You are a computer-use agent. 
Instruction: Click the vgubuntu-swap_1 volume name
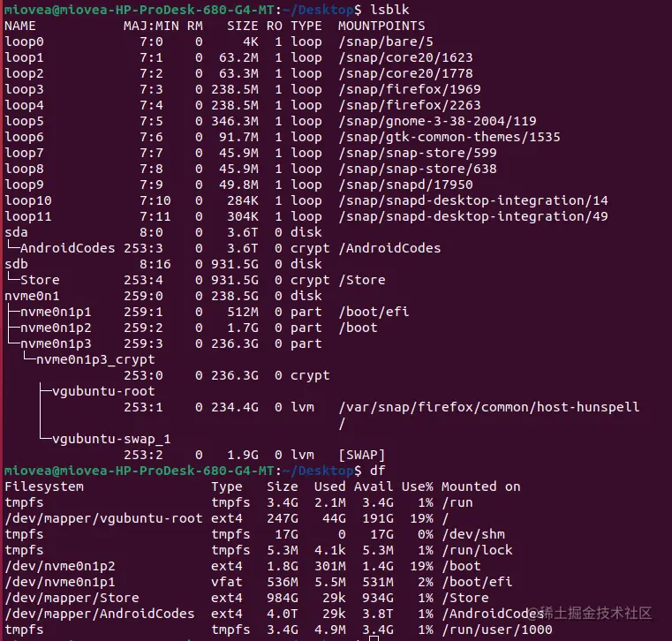[x=111, y=438]
